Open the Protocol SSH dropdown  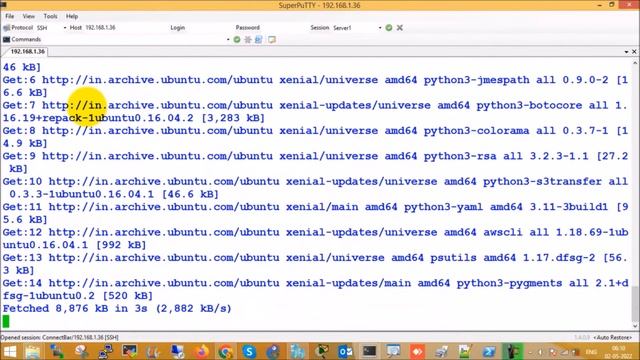coord(64,28)
